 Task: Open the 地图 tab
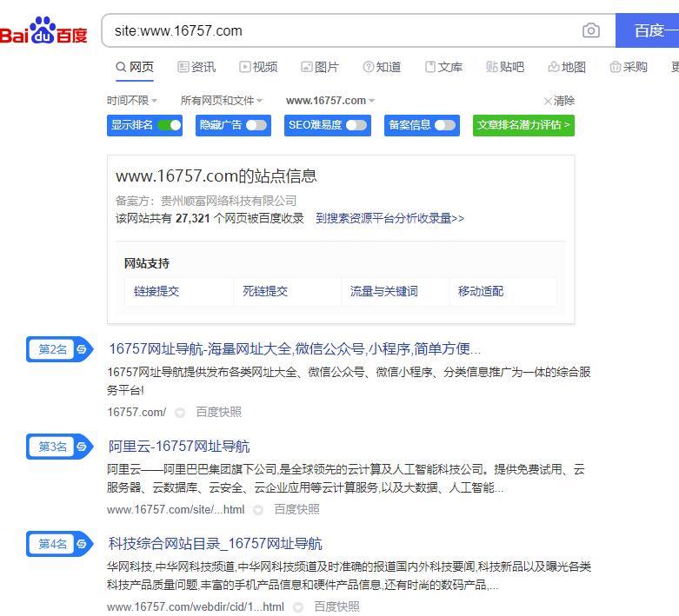click(x=567, y=67)
